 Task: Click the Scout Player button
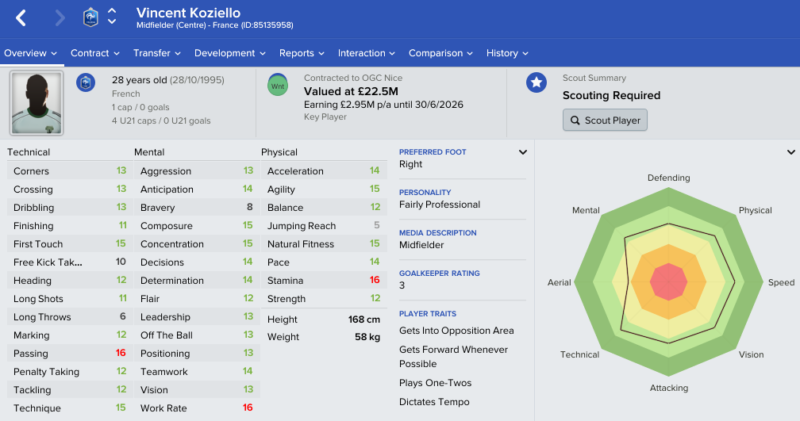[605, 120]
